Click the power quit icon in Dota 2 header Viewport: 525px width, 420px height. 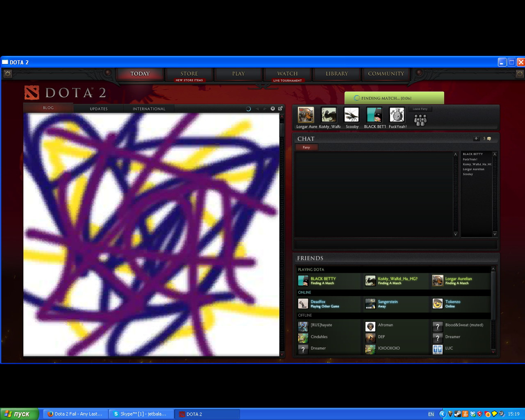click(x=520, y=73)
